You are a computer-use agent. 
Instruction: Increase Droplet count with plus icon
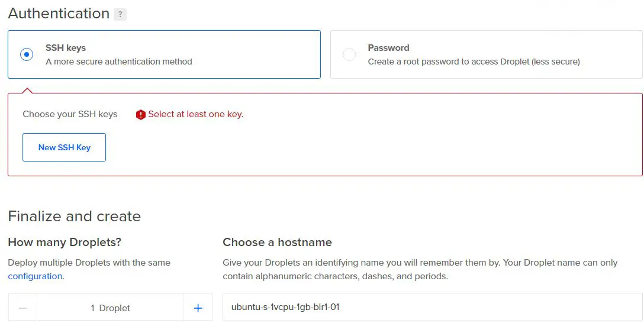(x=198, y=308)
